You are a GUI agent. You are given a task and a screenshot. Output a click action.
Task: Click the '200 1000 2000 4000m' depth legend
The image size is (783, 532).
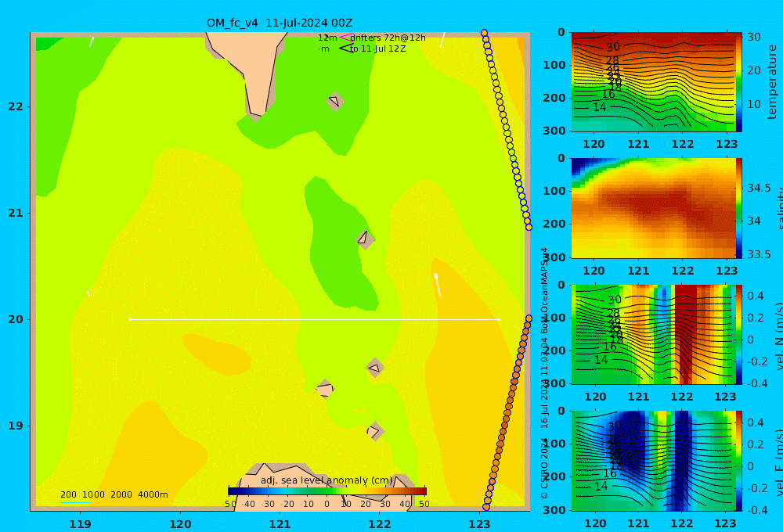click(114, 494)
